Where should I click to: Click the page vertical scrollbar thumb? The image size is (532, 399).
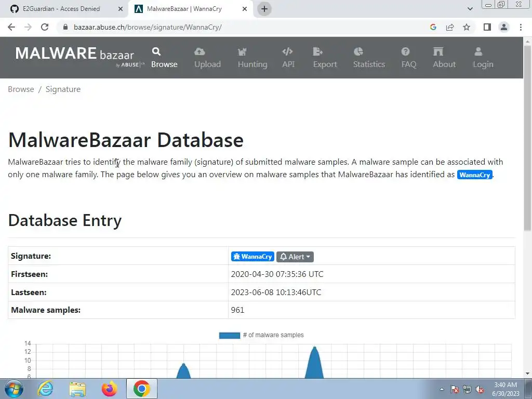527,138
